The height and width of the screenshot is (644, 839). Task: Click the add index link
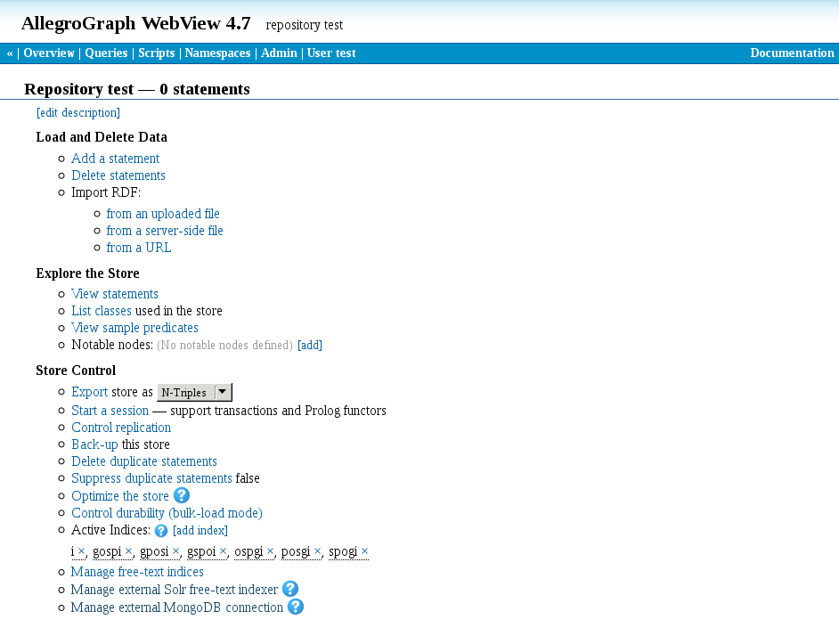click(x=200, y=531)
